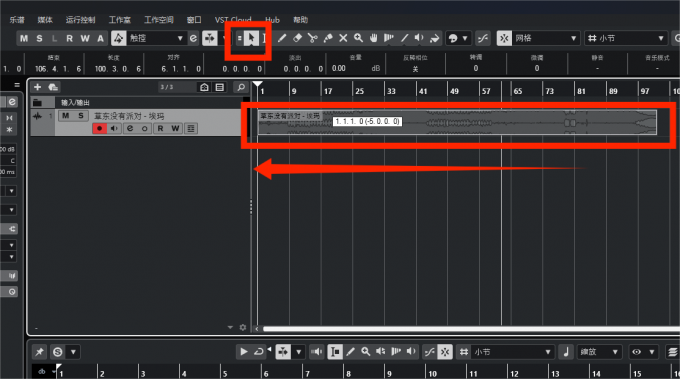Open the automation mode dropdown
This screenshot has height=379, width=680.
[x=155, y=38]
